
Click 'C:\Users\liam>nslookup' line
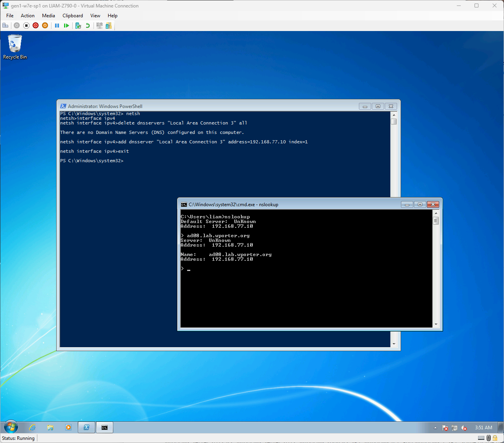tap(215, 217)
